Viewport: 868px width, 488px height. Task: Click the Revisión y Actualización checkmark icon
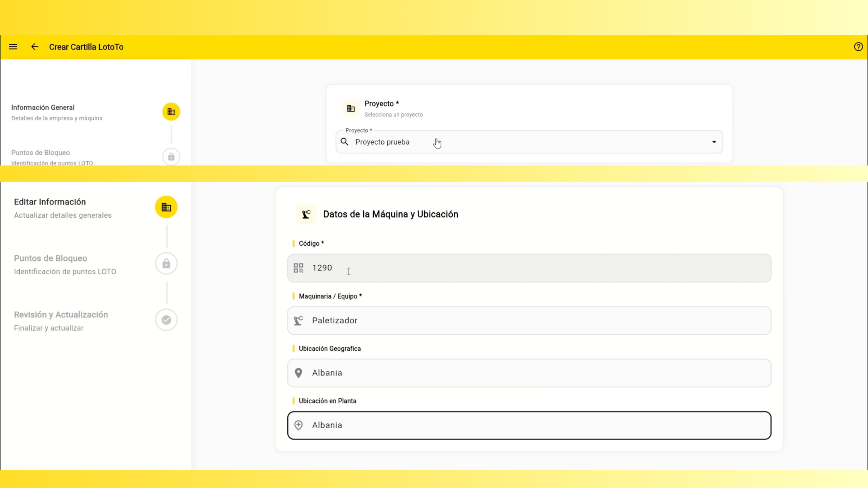point(166,320)
